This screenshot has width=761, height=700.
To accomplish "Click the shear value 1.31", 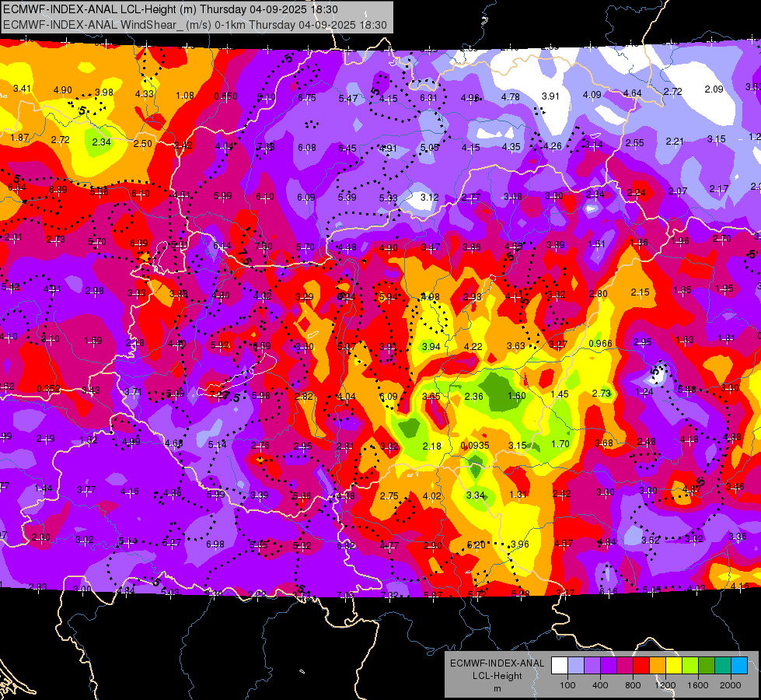I will click(518, 494).
